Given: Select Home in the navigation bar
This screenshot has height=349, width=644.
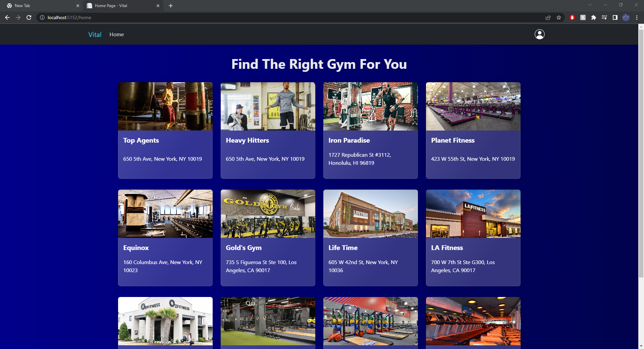Looking at the screenshot, I should click(116, 34).
